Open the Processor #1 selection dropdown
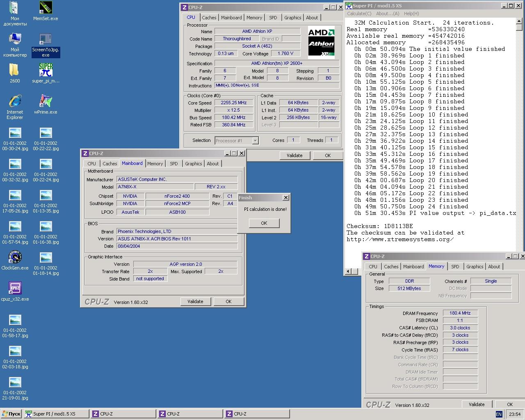Screen dimensions: 525x420 [x=237, y=141]
